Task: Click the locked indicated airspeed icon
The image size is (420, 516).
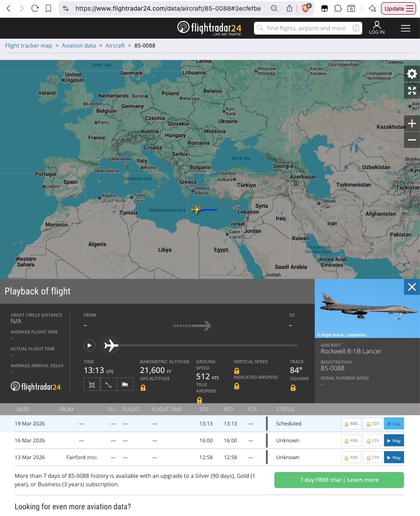Action: tap(237, 386)
